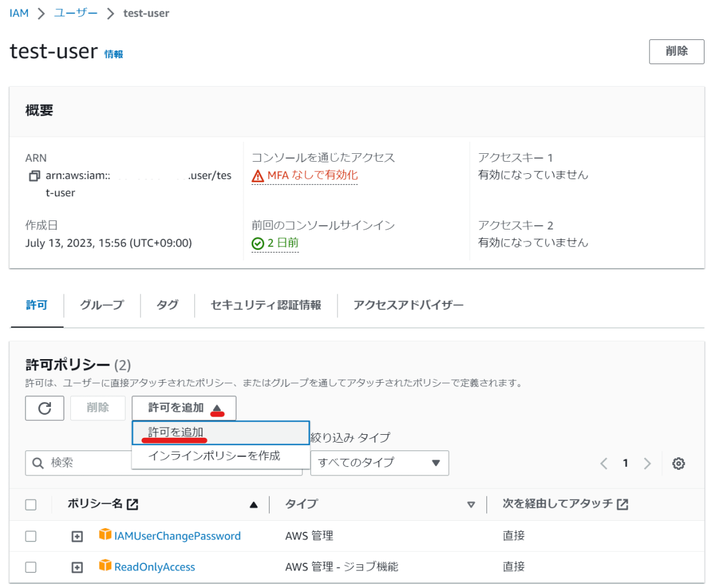Sort ascending by ポリシー名 arrow

(254, 505)
